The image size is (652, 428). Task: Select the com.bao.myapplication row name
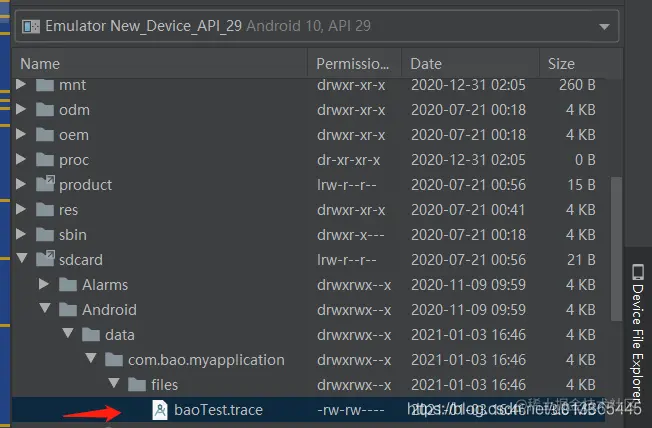pyautogui.click(x=206, y=360)
